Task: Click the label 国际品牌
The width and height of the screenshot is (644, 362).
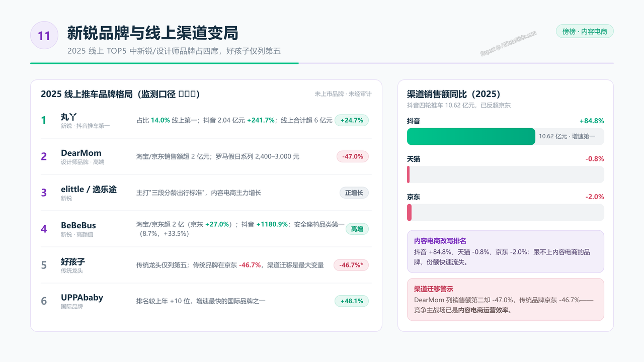Action: (x=72, y=307)
